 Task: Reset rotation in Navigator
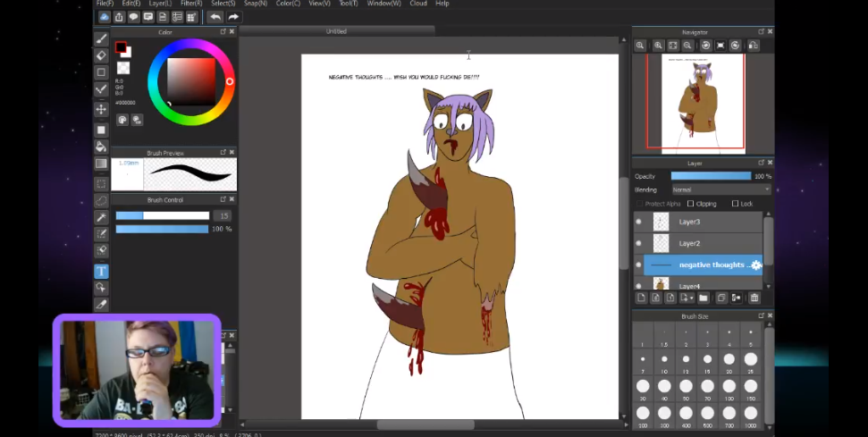click(721, 46)
